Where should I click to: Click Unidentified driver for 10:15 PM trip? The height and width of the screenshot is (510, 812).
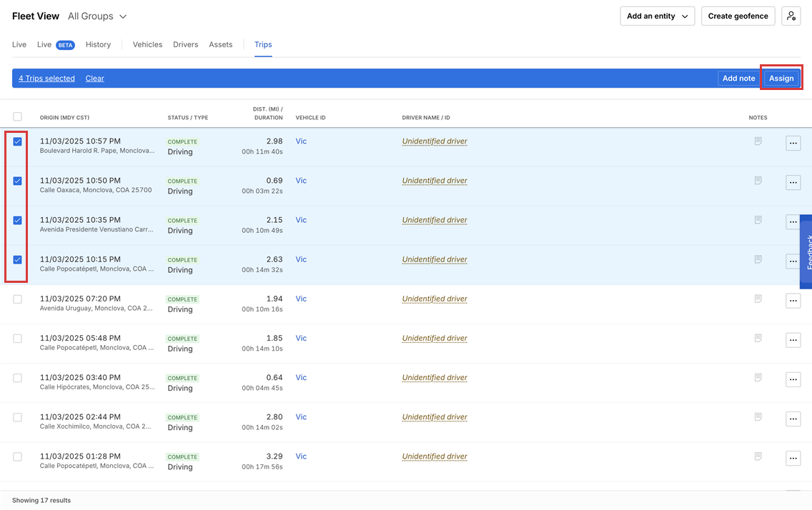point(434,259)
